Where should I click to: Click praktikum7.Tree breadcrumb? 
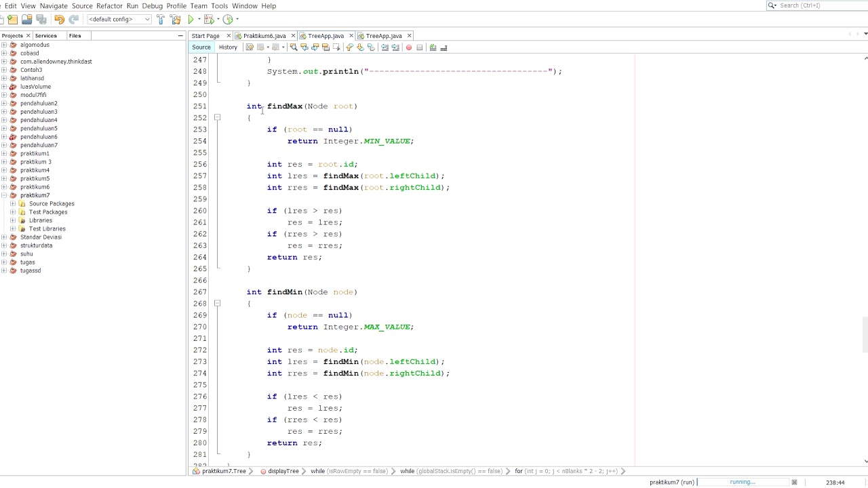[224, 471]
